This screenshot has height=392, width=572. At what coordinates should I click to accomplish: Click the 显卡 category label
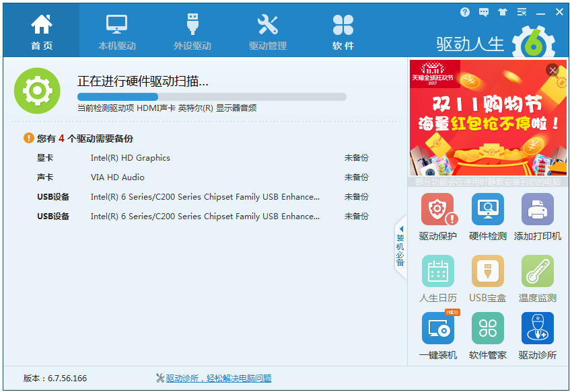click(45, 158)
